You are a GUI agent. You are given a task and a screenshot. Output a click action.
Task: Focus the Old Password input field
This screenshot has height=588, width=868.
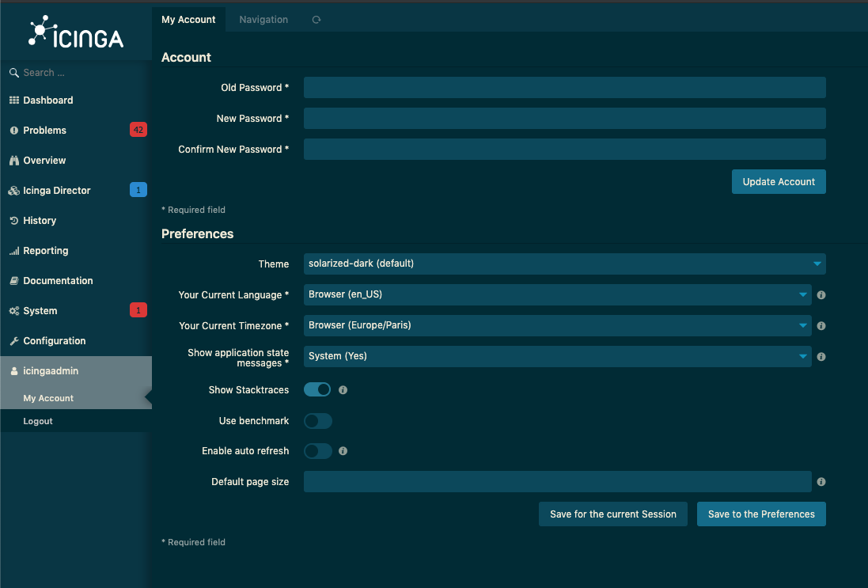click(x=565, y=88)
